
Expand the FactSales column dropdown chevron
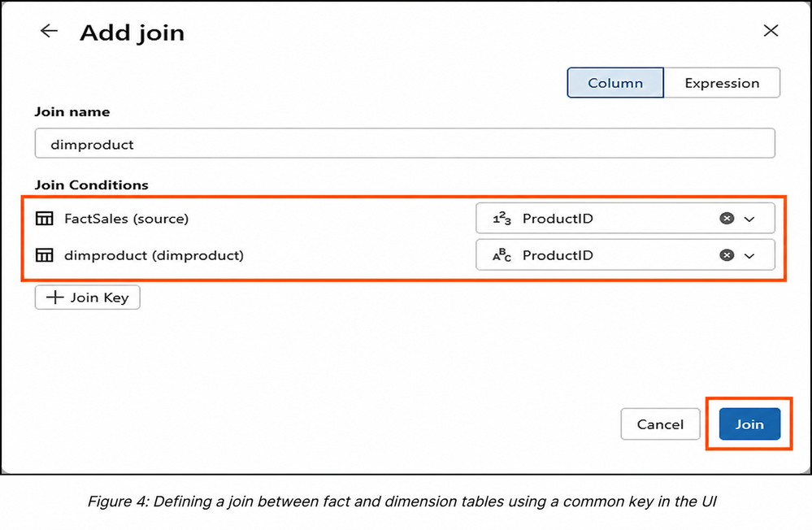pos(749,219)
